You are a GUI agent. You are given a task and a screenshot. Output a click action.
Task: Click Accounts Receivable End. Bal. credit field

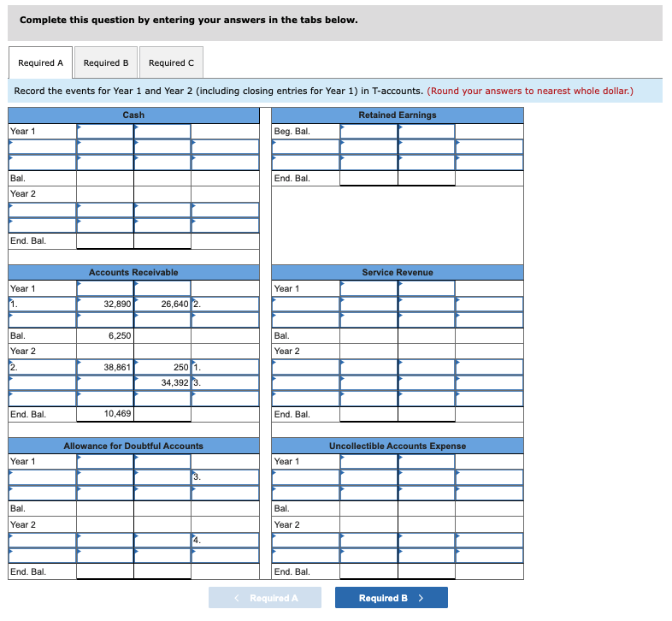[x=162, y=414]
